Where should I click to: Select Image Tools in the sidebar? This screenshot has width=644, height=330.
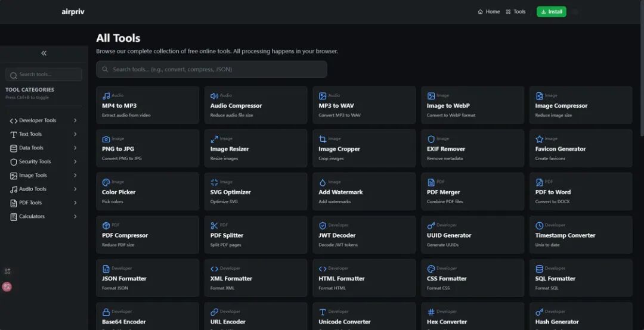(44, 175)
